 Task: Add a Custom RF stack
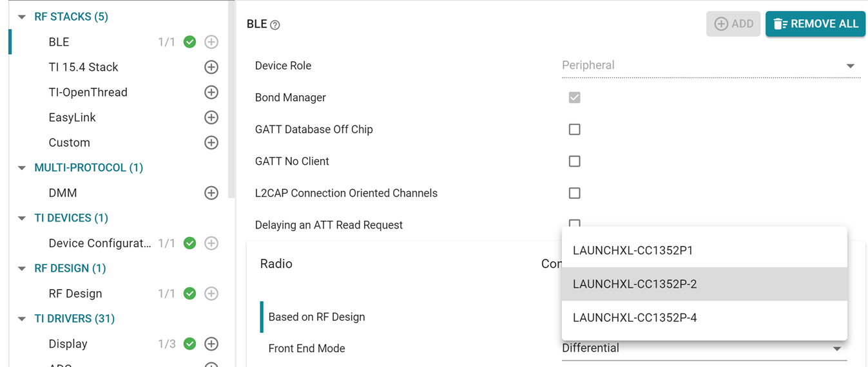pos(211,142)
